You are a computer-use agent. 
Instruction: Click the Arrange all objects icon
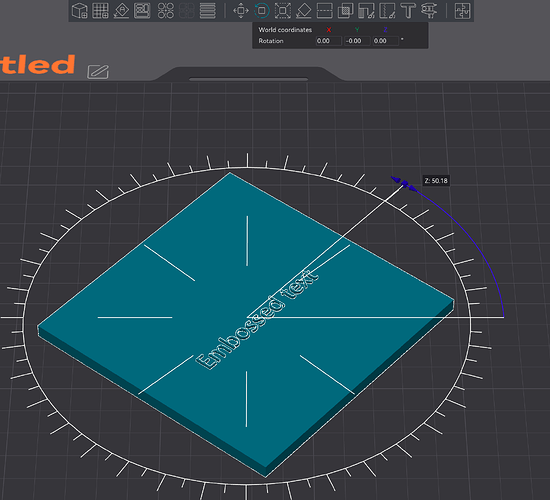pyautogui.click(x=142, y=11)
